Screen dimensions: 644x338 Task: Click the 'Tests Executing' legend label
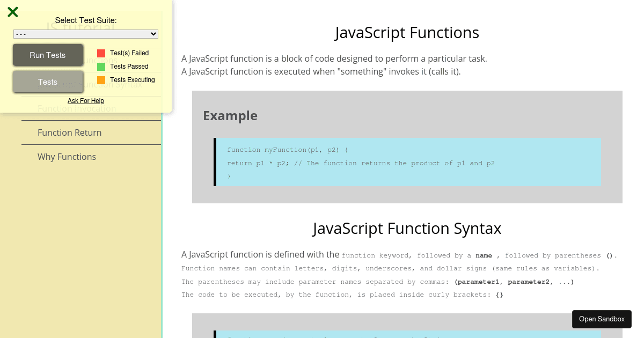(133, 80)
